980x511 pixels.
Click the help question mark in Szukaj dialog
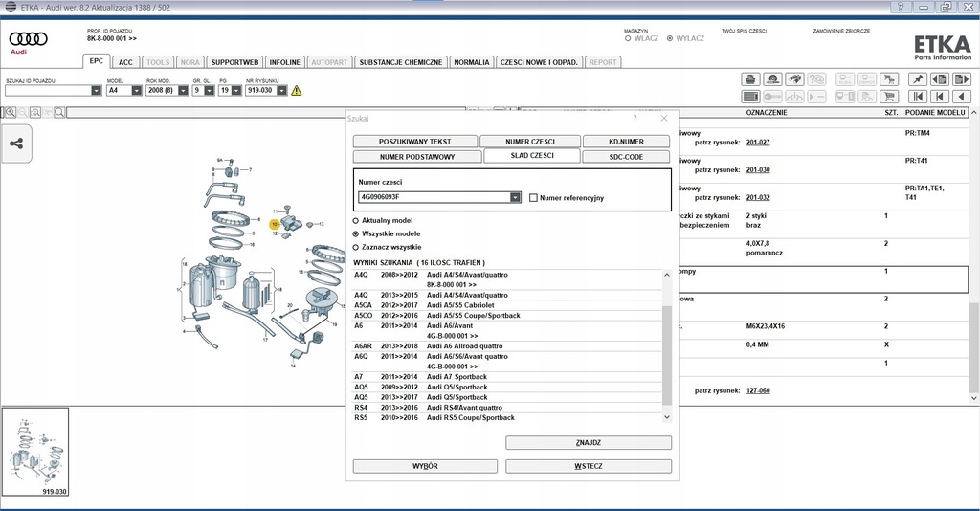[x=635, y=118]
